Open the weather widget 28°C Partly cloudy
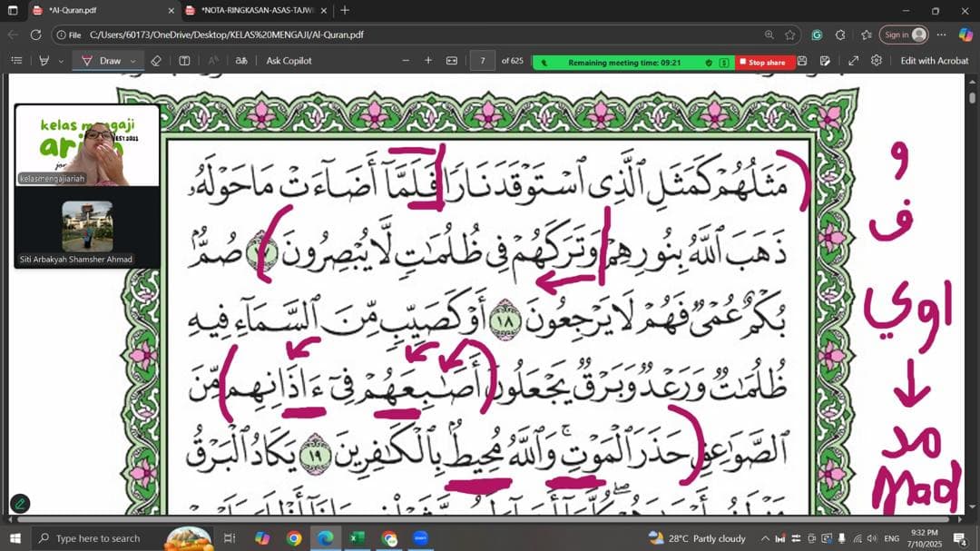980x551 pixels. (698, 538)
